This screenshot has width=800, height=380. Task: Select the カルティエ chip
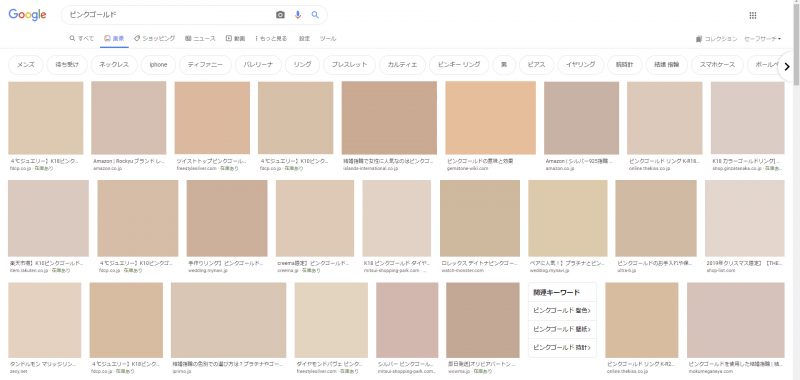403,65
